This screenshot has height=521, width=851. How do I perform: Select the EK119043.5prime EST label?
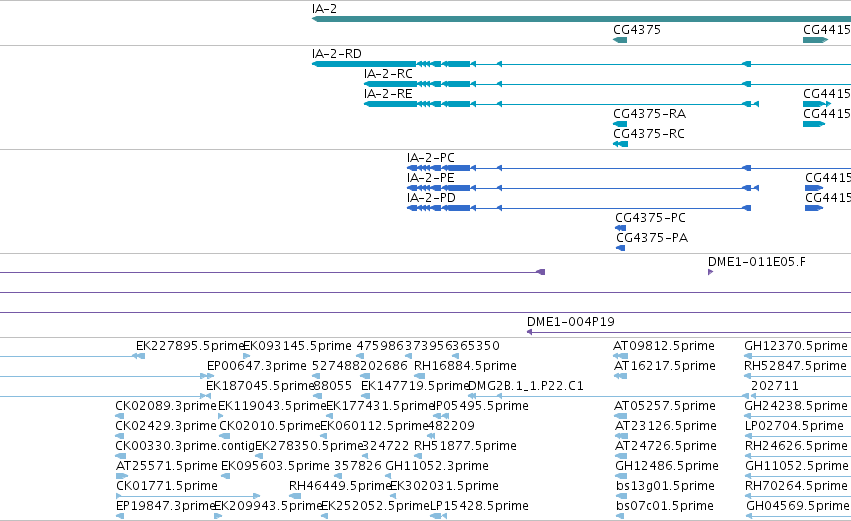[x=272, y=406]
